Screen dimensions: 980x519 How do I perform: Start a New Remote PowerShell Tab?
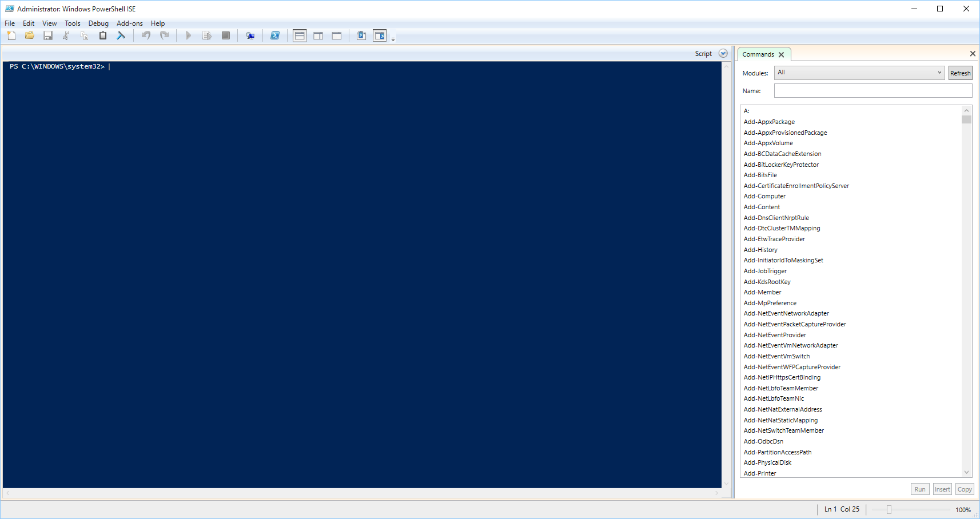(250, 35)
